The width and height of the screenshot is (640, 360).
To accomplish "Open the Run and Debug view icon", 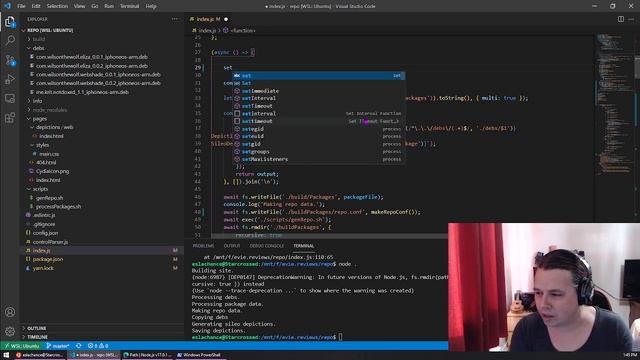I will [10, 79].
